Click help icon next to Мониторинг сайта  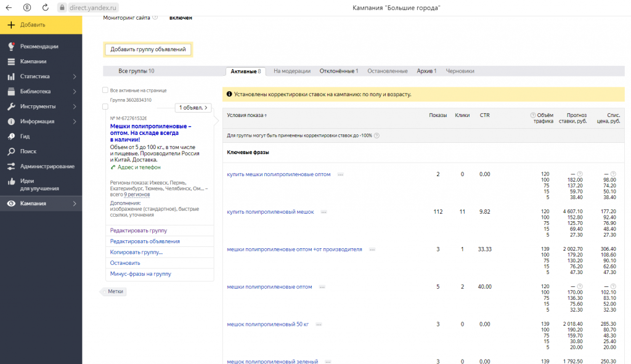[x=155, y=17]
